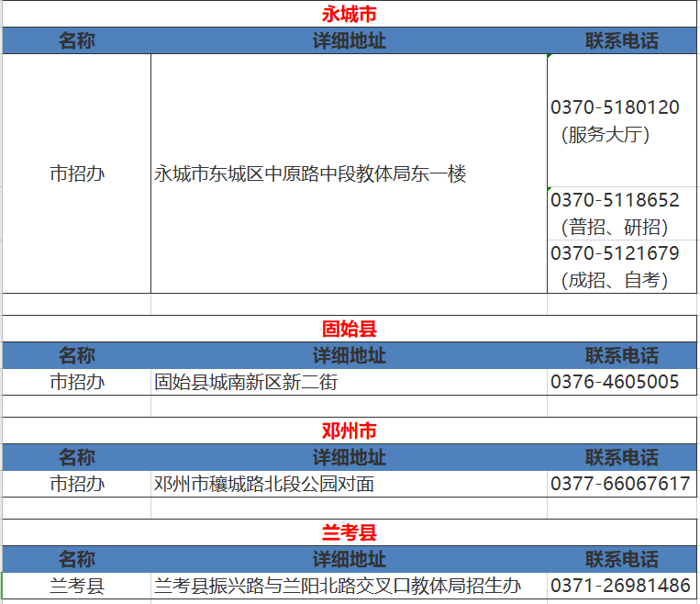Select the red 兰考县 title cell
700x604 pixels.
point(350,532)
